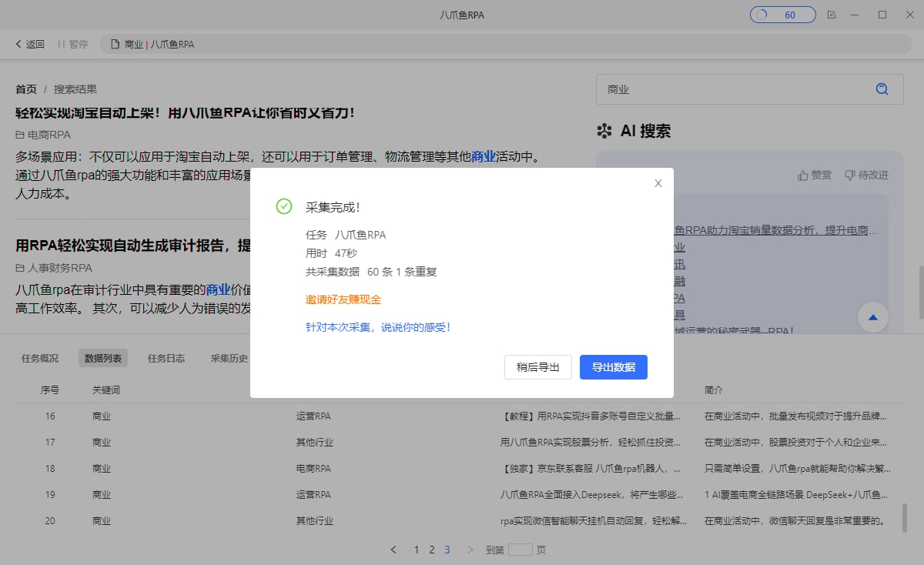Click the 返回 back arrow button
924x565 pixels.
[29, 45]
